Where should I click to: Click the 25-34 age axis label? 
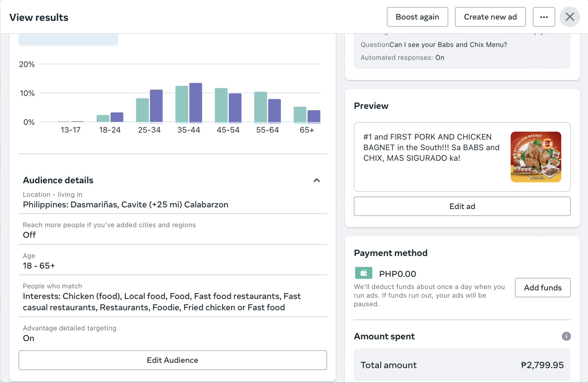pyautogui.click(x=149, y=130)
